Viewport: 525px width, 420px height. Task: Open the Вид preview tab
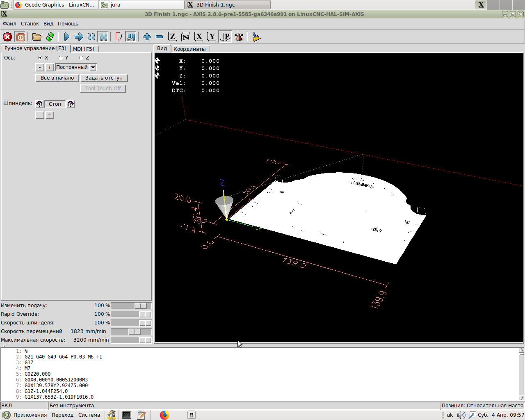[x=162, y=48]
